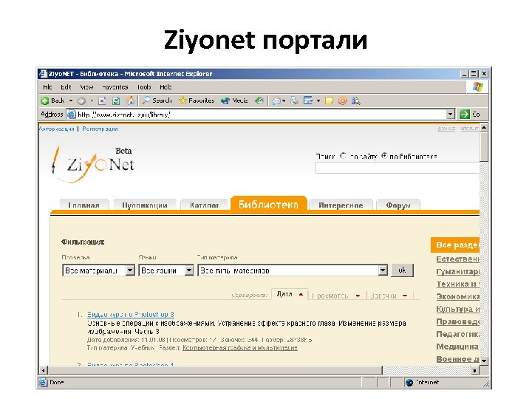Click the Forward arrow button

(x=81, y=100)
